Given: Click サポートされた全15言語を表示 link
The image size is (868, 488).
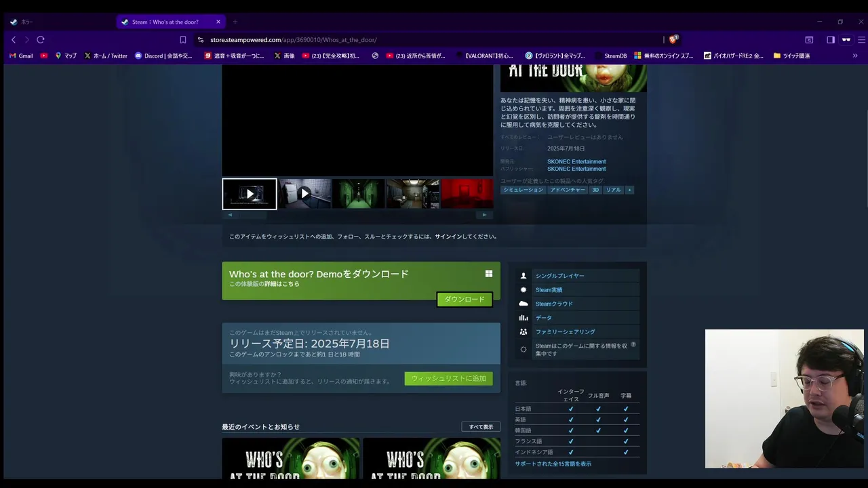Looking at the screenshot, I should coord(553,464).
